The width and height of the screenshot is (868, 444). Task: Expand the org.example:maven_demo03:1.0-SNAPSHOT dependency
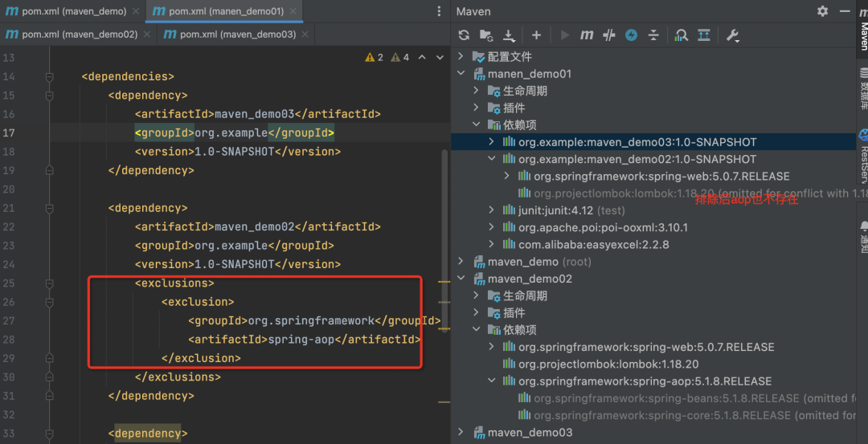(491, 142)
